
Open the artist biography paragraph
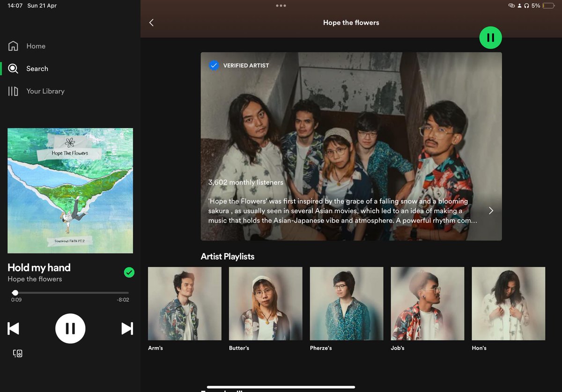point(343,211)
